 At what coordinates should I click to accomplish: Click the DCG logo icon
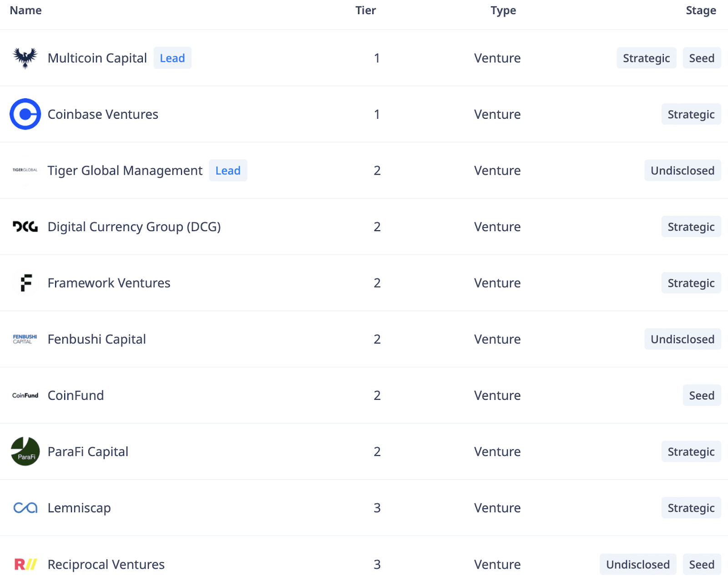[25, 227]
